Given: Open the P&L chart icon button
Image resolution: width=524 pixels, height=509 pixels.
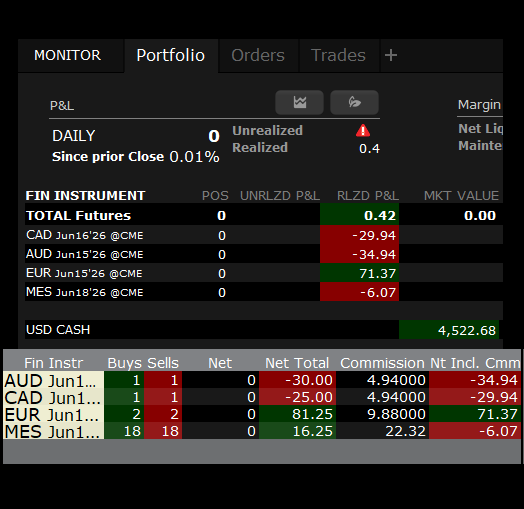Looking at the screenshot, I should [299, 102].
